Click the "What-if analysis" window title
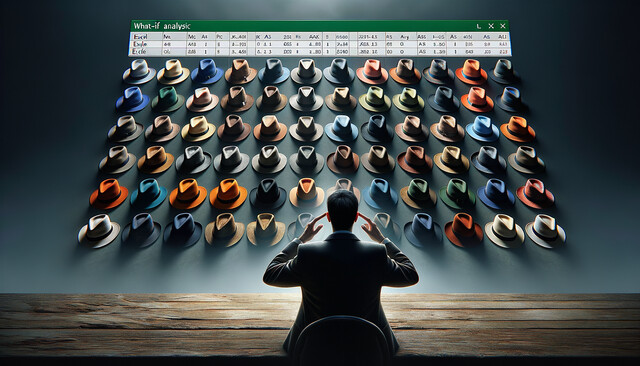640x366 pixels. pos(162,26)
